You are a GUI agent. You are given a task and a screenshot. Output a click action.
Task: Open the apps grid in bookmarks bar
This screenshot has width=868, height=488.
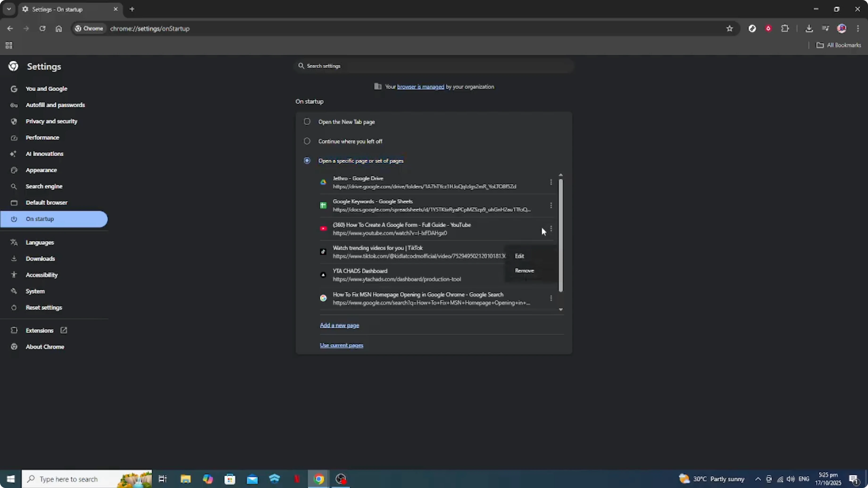click(x=9, y=45)
